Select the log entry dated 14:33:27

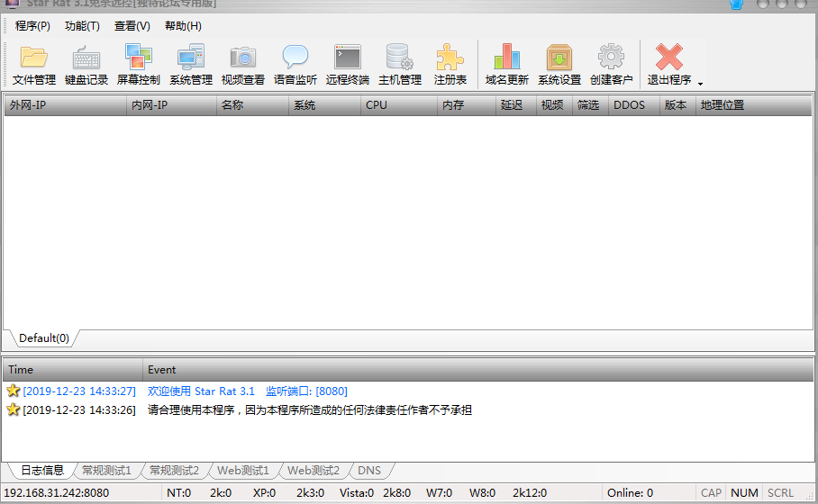pos(408,391)
